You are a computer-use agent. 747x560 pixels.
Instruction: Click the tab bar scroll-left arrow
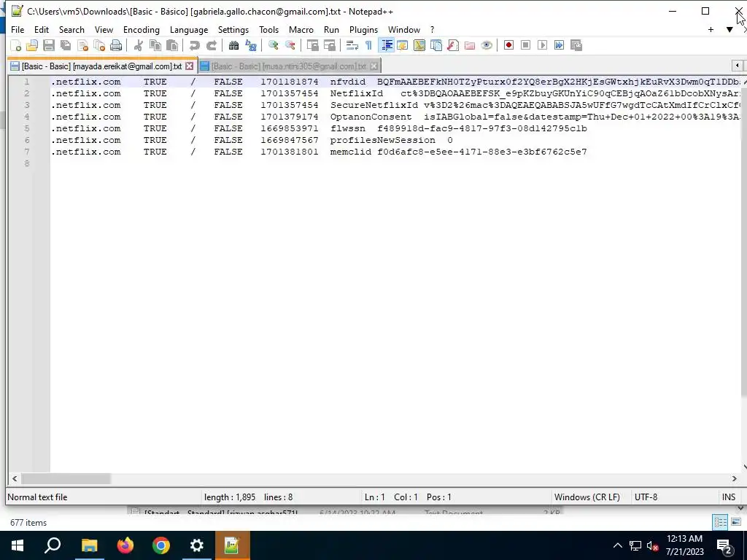coord(737,66)
